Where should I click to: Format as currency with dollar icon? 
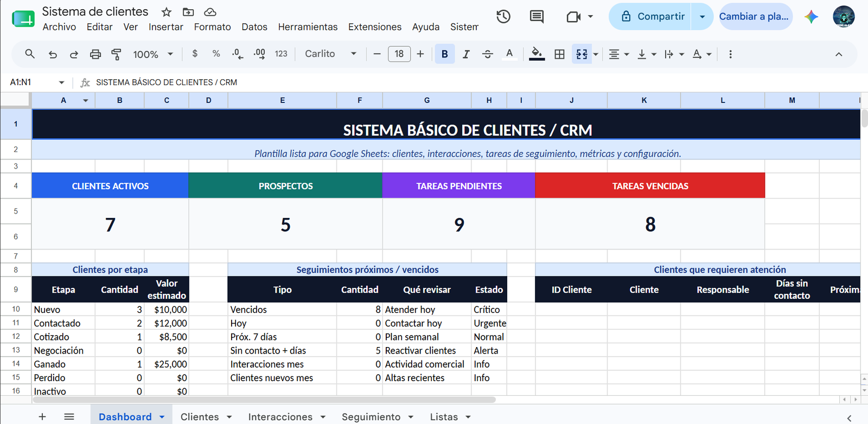(195, 54)
